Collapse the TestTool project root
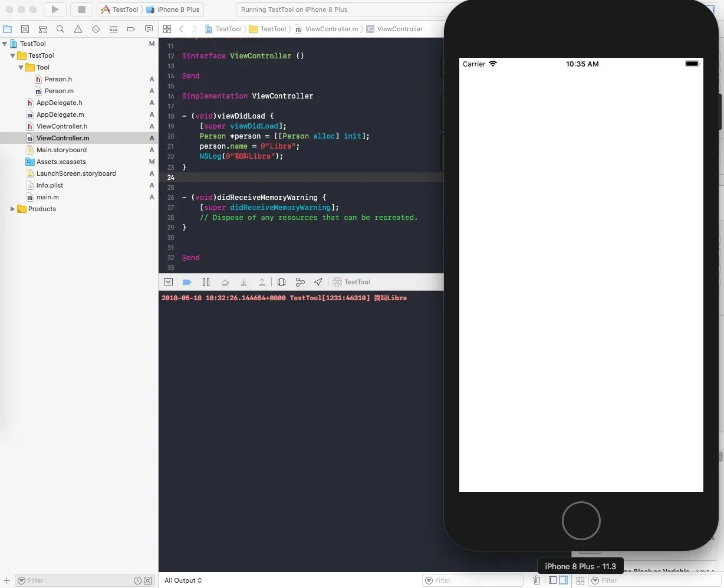This screenshot has height=588, width=724. 5,44
